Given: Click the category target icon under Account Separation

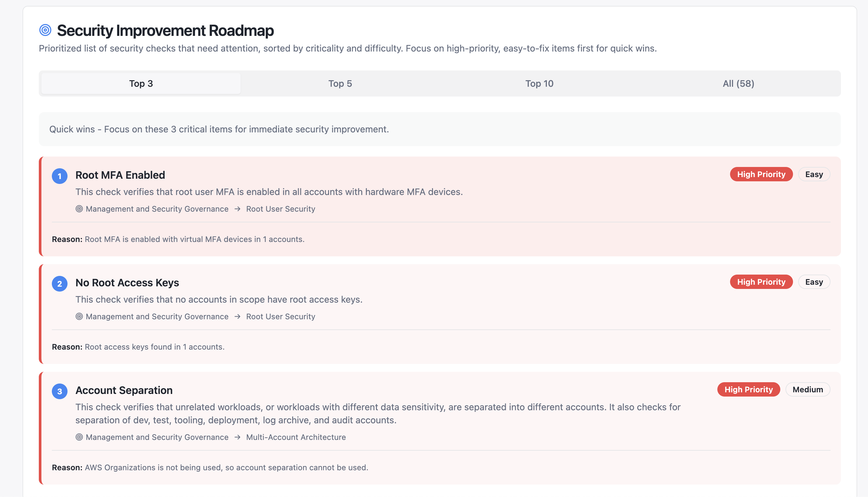Looking at the screenshot, I should (x=79, y=437).
